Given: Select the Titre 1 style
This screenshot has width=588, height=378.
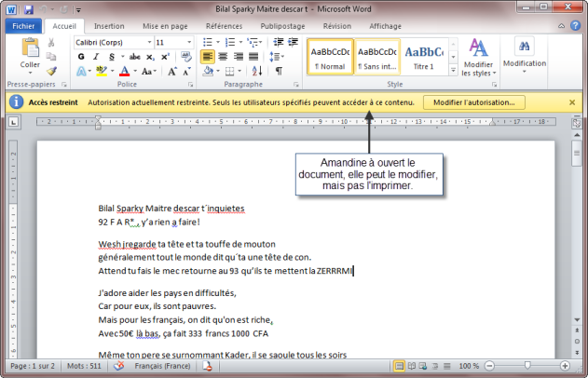Looking at the screenshot, I should (x=424, y=58).
